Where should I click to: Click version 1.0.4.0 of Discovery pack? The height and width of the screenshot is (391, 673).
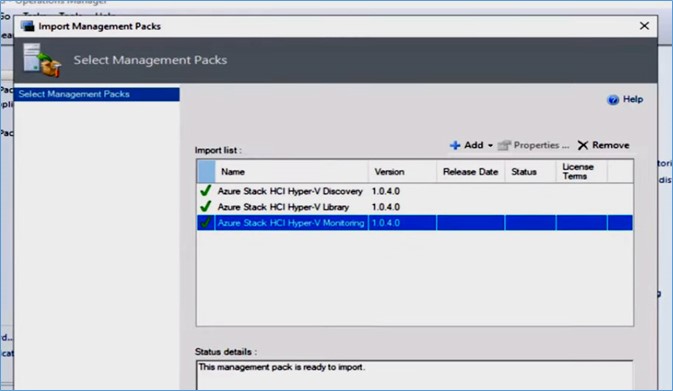coord(385,191)
